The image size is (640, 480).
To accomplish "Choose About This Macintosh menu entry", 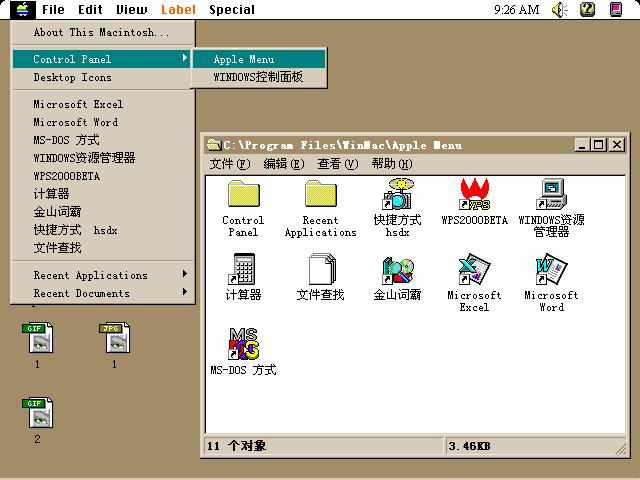I will click(103, 32).
